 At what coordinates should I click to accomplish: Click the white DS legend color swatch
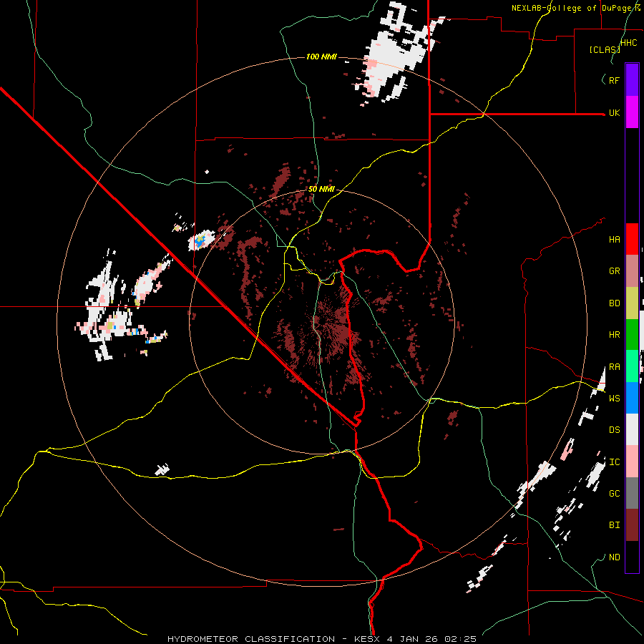click(x=632, y=429)
